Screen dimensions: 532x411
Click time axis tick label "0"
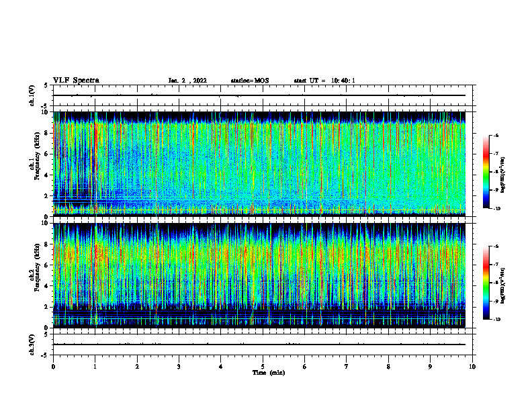point(53,367)
